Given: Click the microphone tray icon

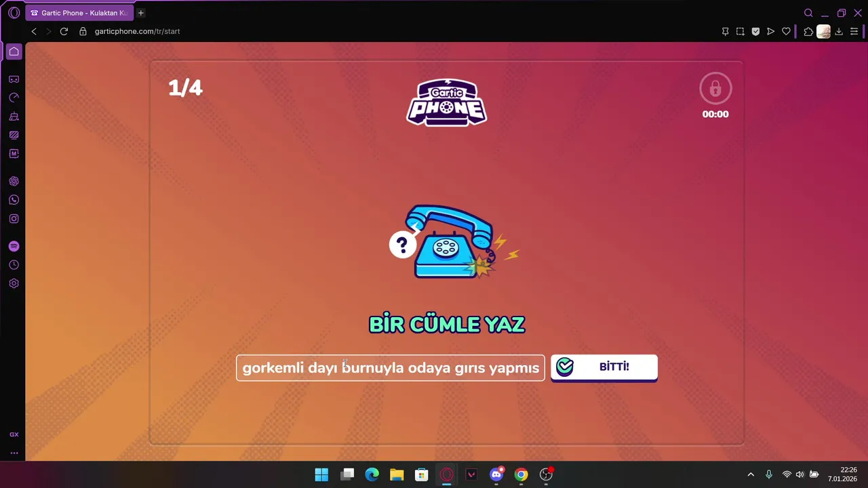Looking at the screenshot, I should 769,474.
